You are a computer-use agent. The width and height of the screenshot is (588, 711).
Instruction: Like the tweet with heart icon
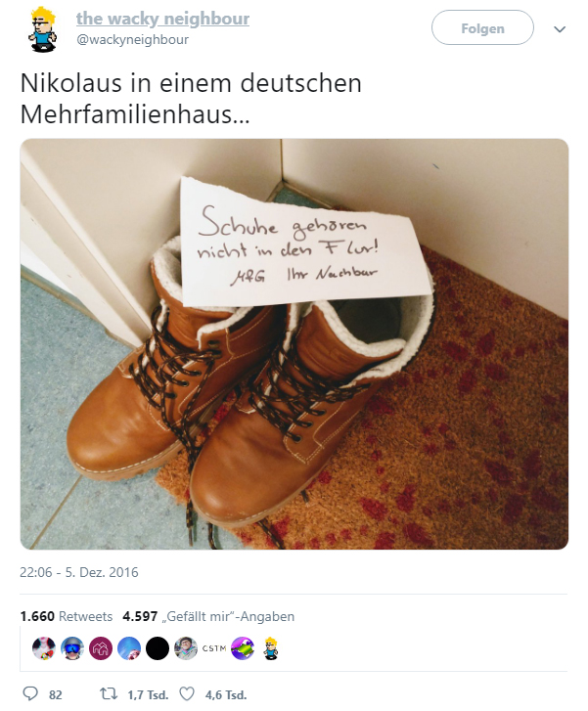click(x=187, y=693)
